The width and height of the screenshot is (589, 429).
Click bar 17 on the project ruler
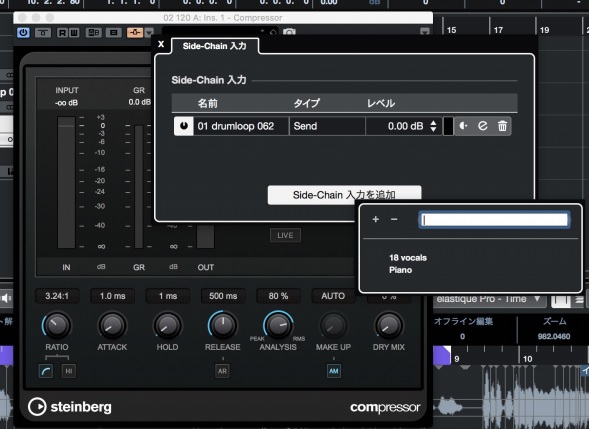point(498,30)
